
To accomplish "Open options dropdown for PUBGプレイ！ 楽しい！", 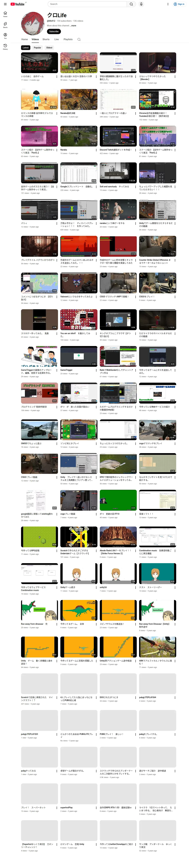I will point(135,734).
